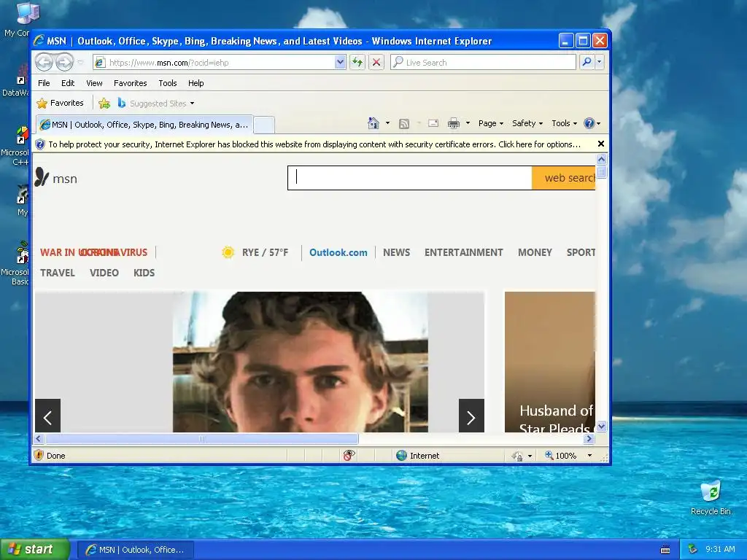
Task: Refresh the page with the green arrows icon
Action: pyautogui.click(x=357, y=62)
